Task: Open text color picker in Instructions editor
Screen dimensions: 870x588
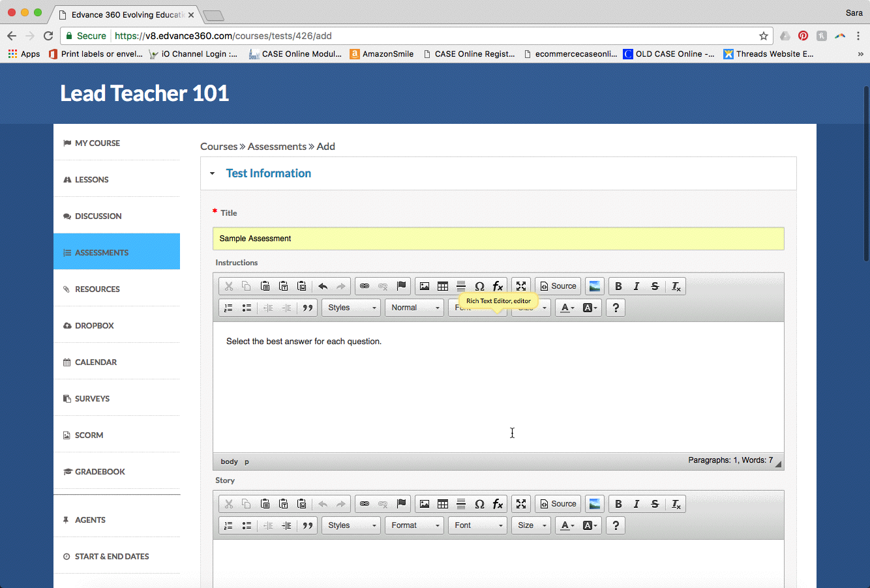Action: point(567,308)
